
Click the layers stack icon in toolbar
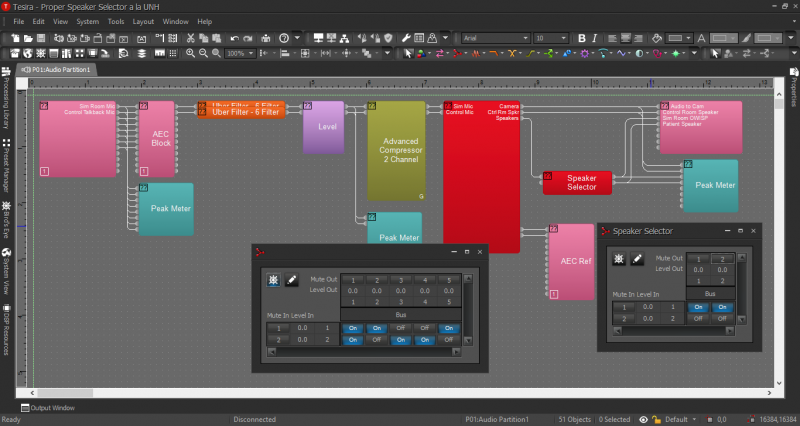coord(141,53)
